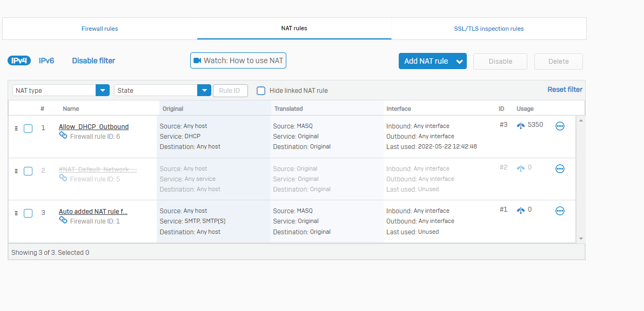This screenshot has height=311, width=644.
Task: Click 'Firewall rule ID: 1' text
Action: click(x=95, y=221)
